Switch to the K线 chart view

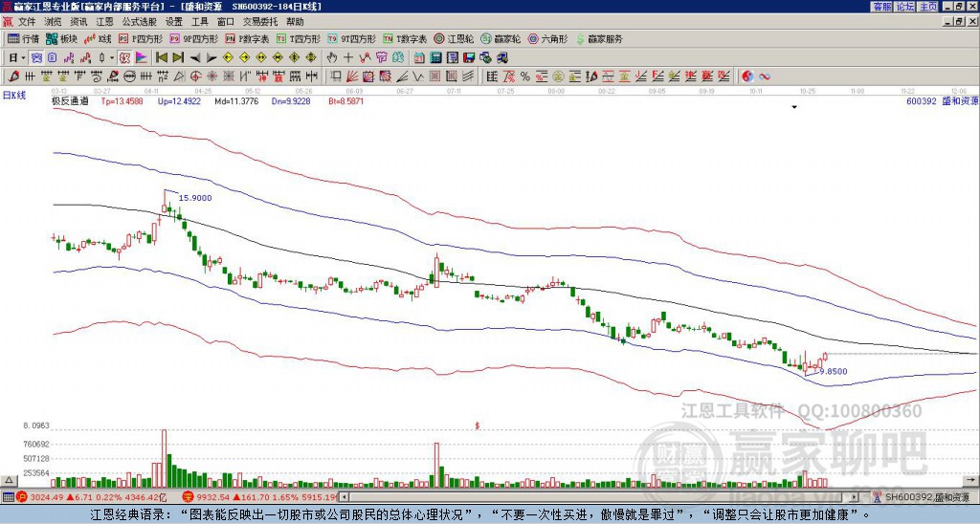tap(98, 38)
